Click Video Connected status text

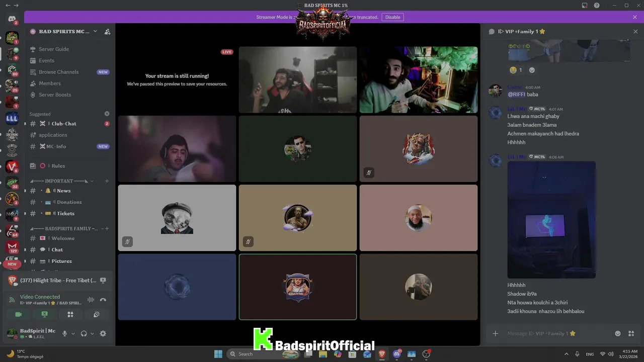click(40, 297)
